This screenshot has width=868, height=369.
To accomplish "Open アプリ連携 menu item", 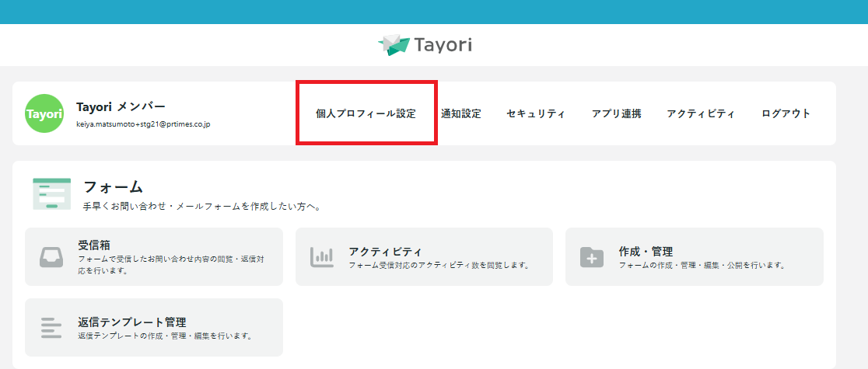I will pos(616,114).
